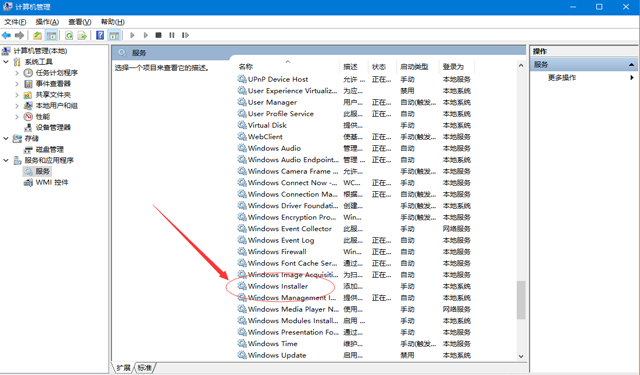Select the User Manager service
640x375 pixels.
click(x=272, y=102)
